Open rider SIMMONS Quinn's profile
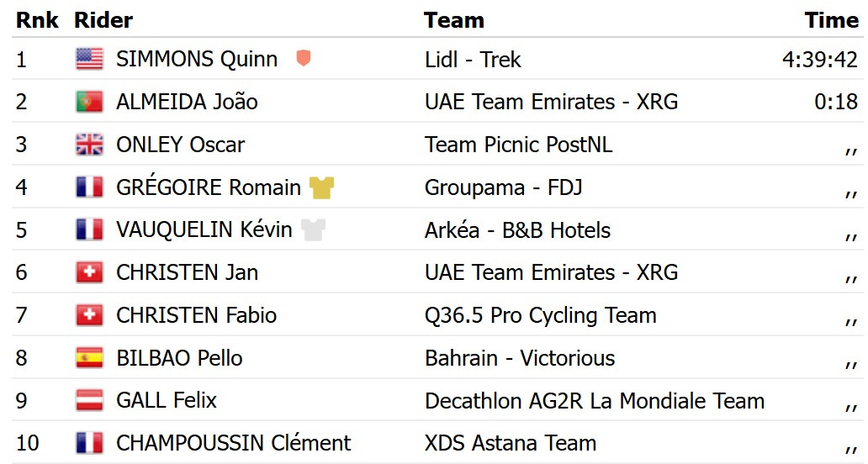Screen dimensions: 868x464 coord(197,59)
